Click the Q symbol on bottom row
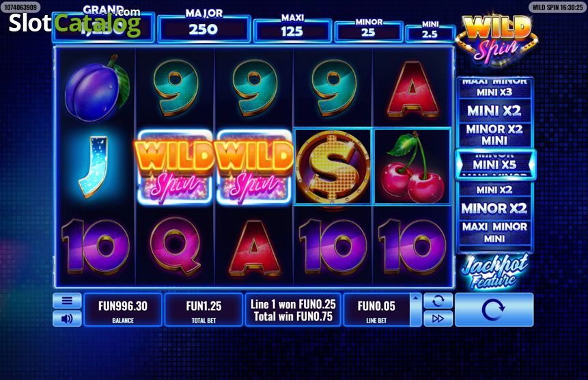 click(175, 247)
